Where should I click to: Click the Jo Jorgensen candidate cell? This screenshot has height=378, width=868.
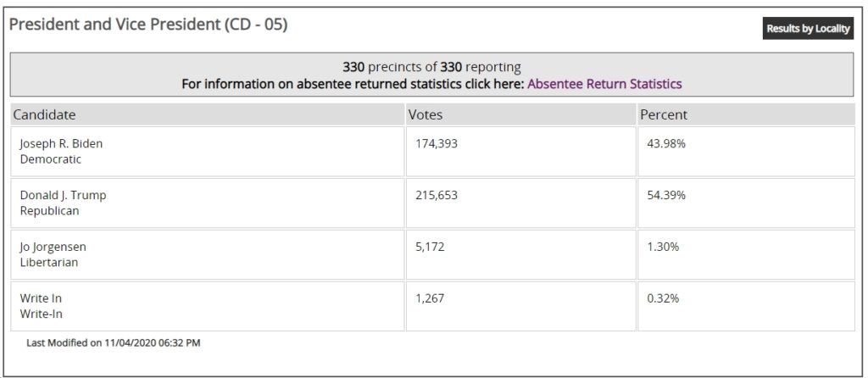point(208,254)
